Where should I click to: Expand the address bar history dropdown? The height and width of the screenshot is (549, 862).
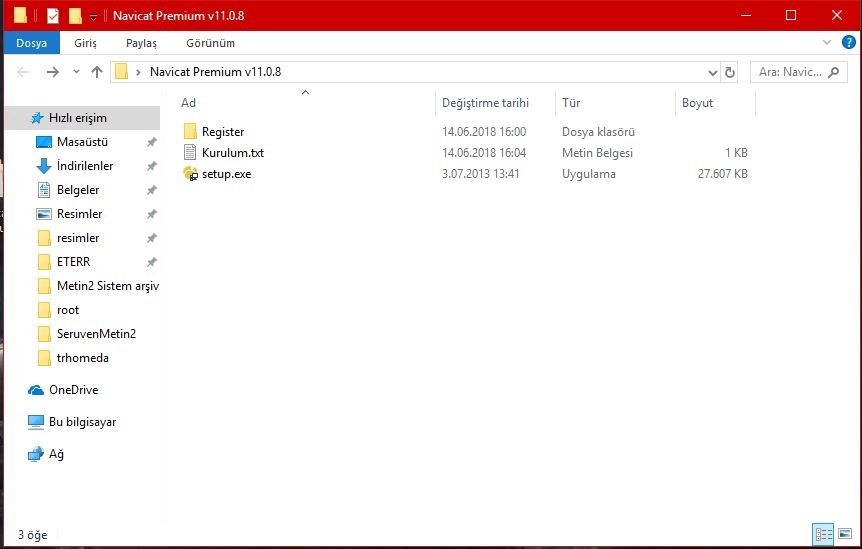[712, 72]
